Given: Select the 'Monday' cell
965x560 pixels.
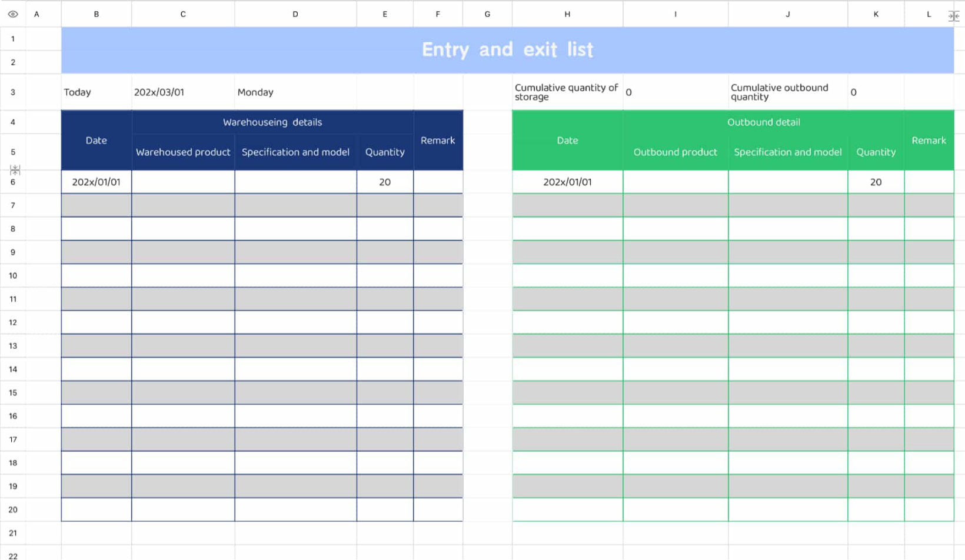Looking at the screenshot, I should (295, 92).
